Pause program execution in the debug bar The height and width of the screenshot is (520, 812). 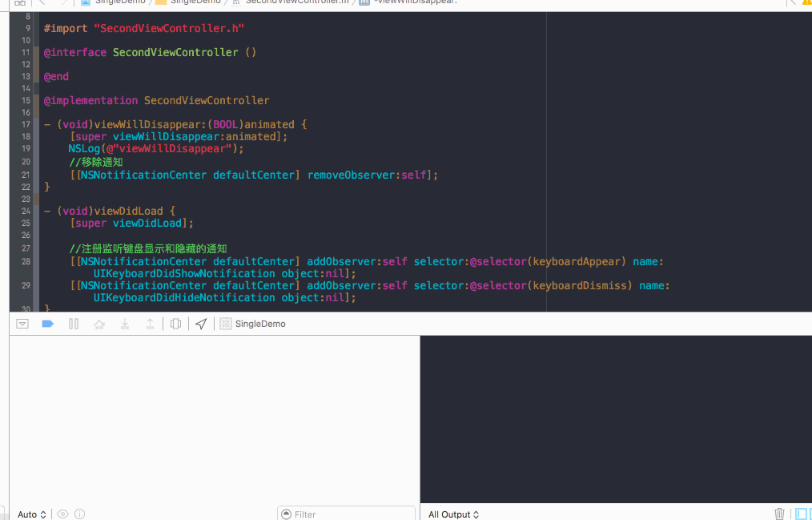point(73,324)
